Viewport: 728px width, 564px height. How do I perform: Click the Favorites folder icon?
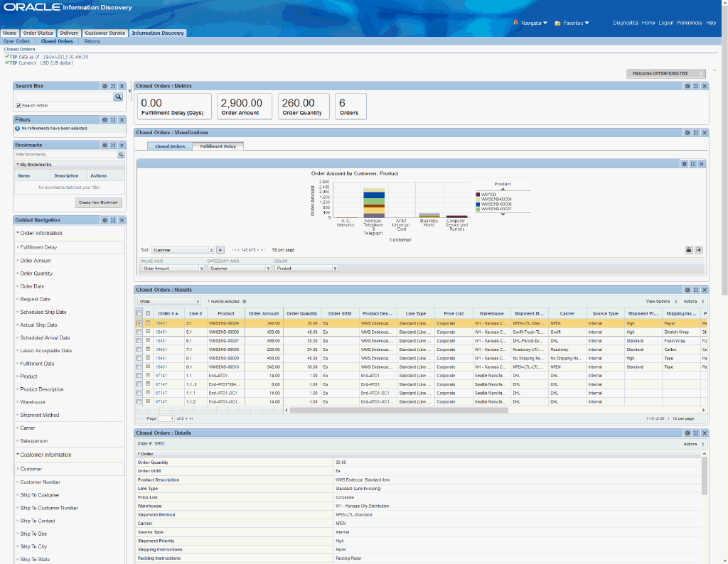557,23
